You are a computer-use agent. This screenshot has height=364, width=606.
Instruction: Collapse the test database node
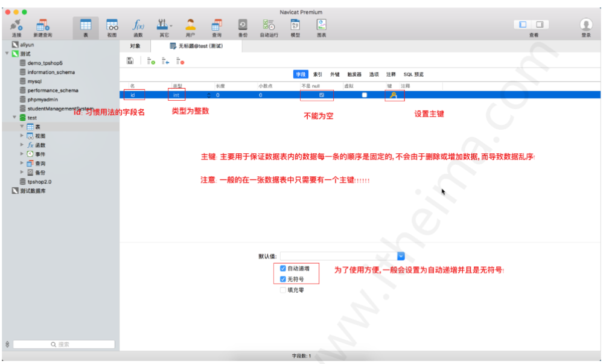coord(14,117)
